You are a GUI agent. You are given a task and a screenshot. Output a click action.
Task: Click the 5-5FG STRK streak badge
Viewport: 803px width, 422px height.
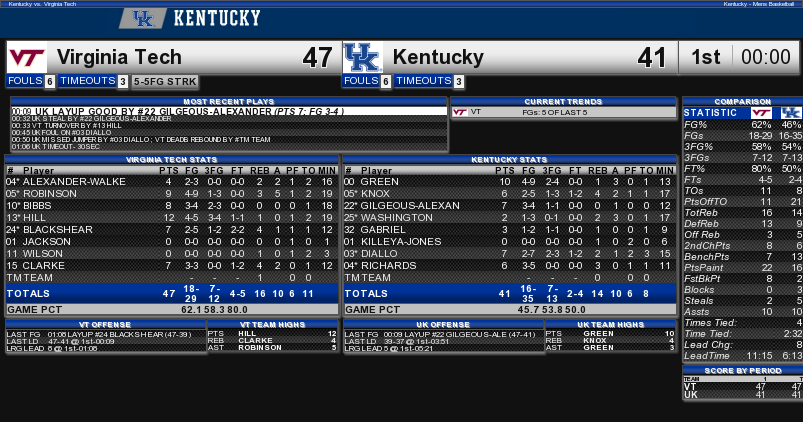[165, 81]
